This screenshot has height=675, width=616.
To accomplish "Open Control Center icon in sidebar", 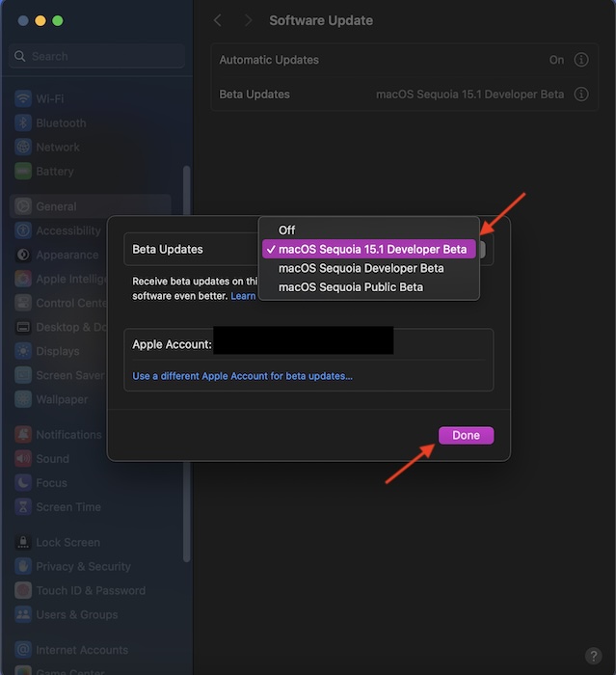I will [x=23, y=303].
